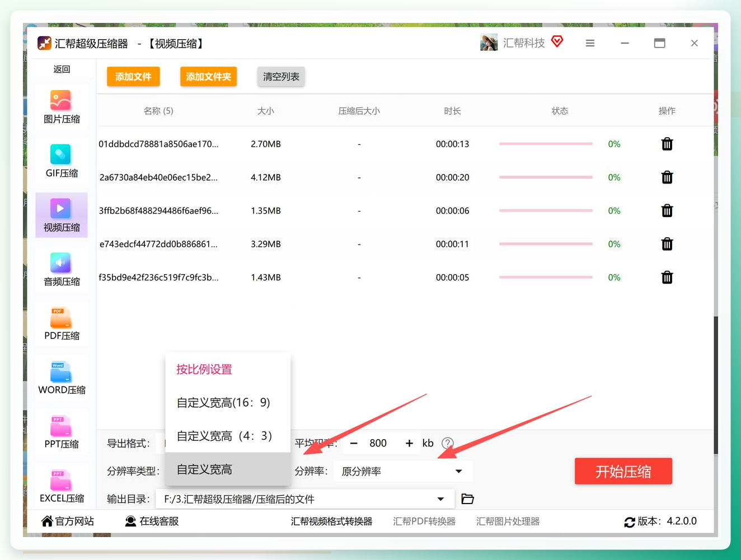Image resolution: width=741 pixels, height=560 pixels.
Task: Open the bitrate help question mark
Action: pyautogui.click(x=448, y=443)
